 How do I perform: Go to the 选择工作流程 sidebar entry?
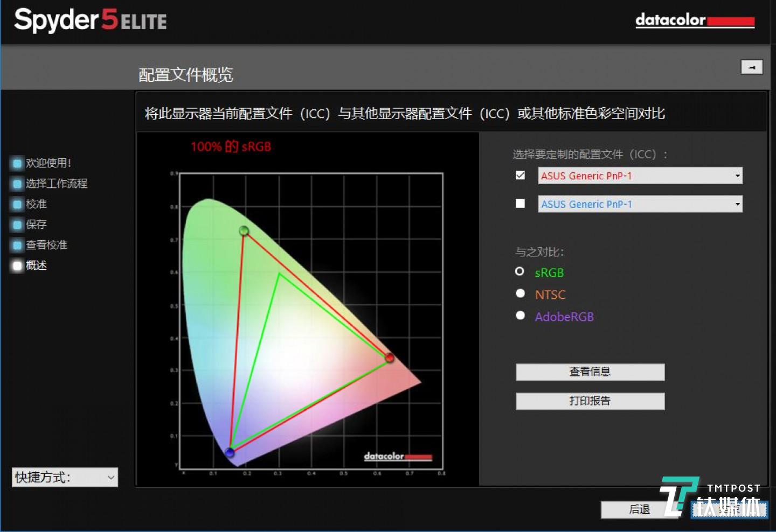pos(56,183)
